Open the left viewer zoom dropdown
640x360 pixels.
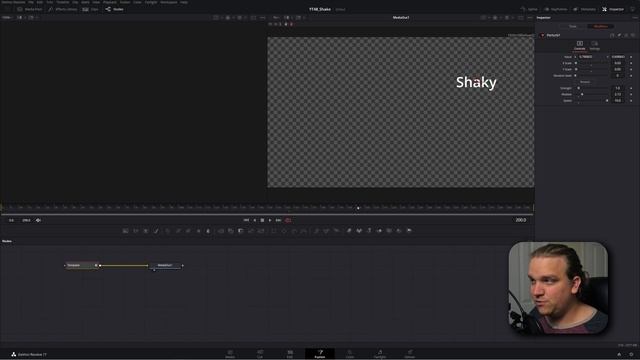(x=7, y=18)
